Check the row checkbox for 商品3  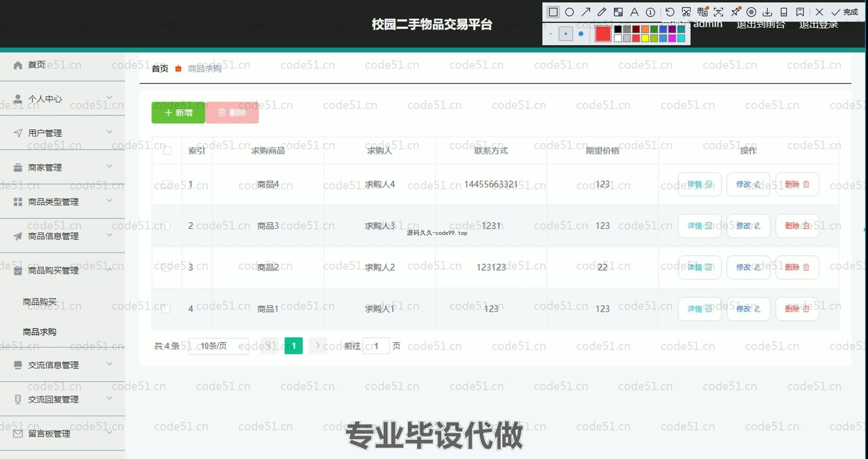pos(166,226)
